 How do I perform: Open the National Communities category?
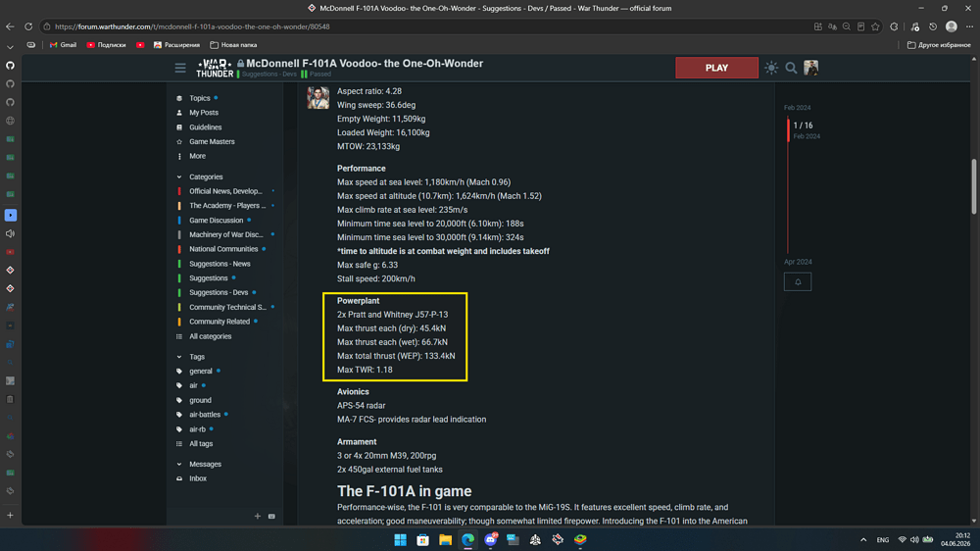223,249
